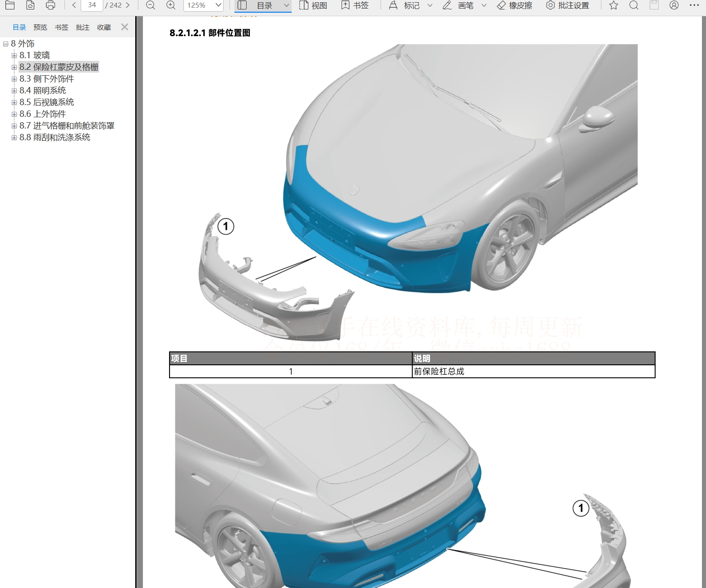Click the page number input field
Screen dimensions: 706x588
click(x=92, y=5)
